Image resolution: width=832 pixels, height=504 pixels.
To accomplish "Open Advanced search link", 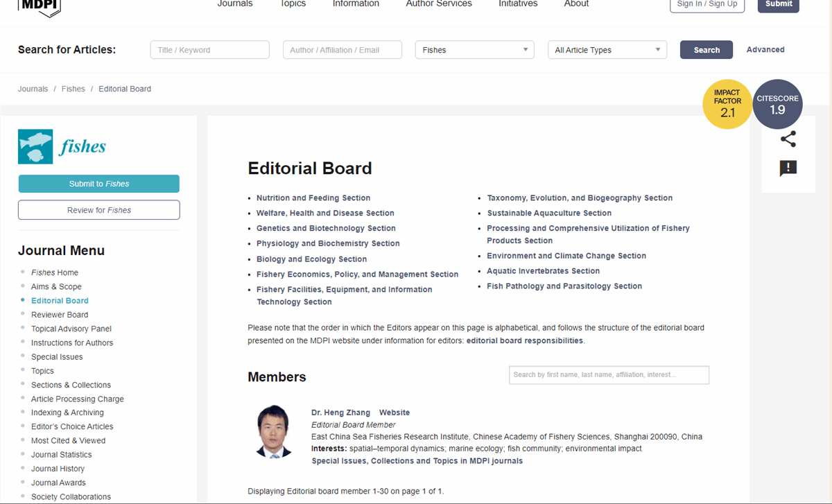I will (765, 50).
